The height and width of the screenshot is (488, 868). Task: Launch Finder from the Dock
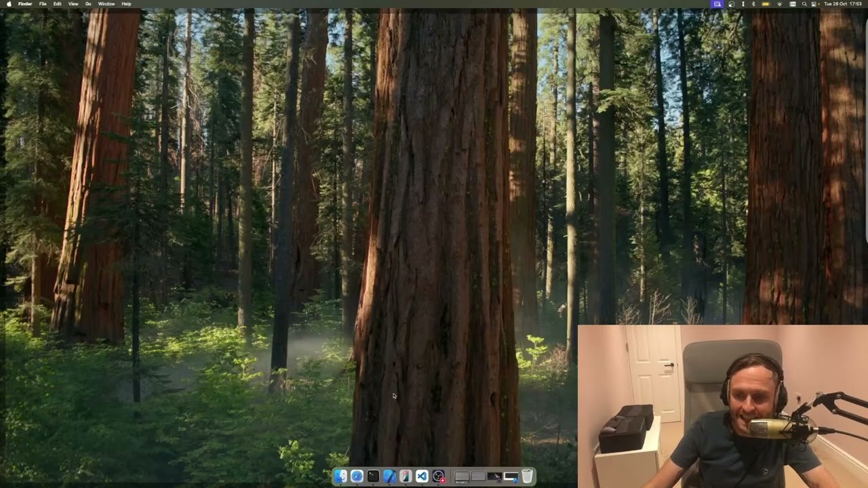coord(340,476)
